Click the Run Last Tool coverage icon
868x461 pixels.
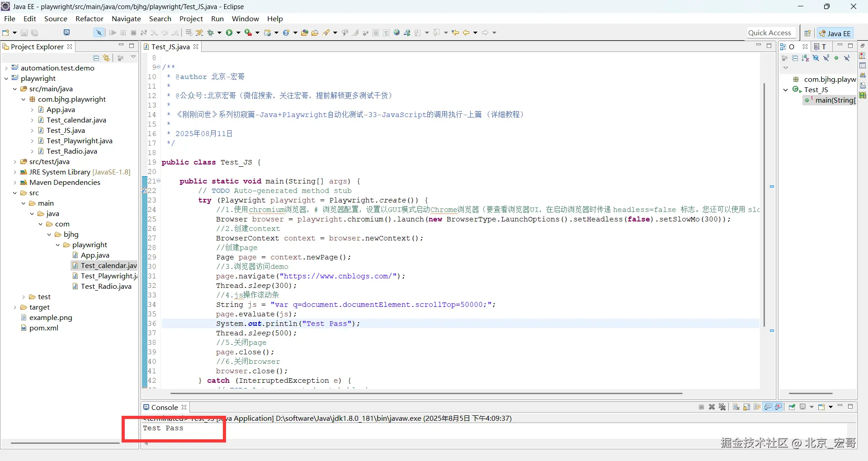pos(248,33)
